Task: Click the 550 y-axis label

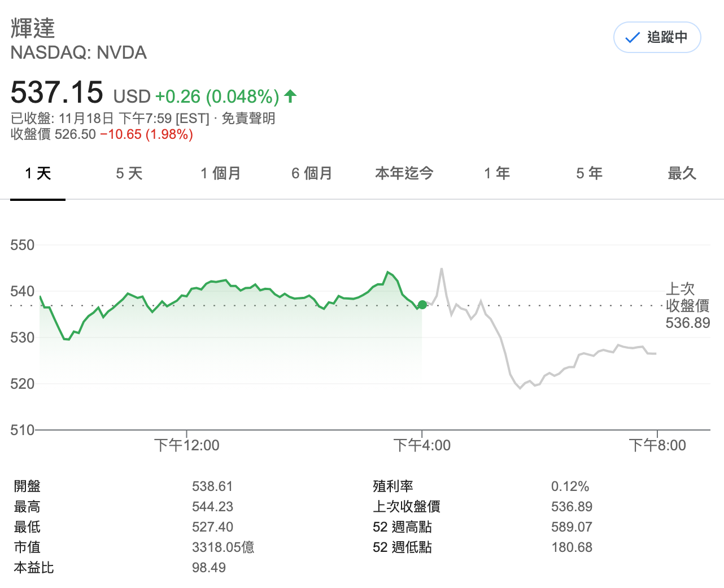Action: 23,245
